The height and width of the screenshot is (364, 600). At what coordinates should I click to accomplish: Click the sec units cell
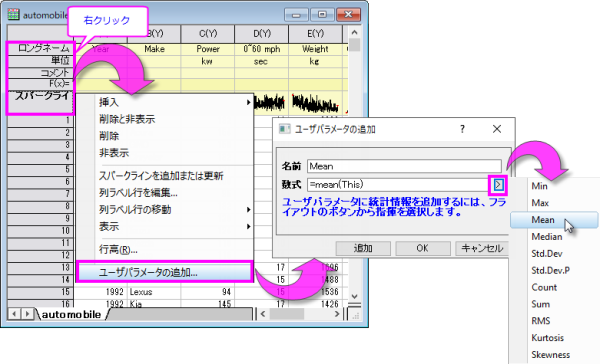tap(262, 61)
